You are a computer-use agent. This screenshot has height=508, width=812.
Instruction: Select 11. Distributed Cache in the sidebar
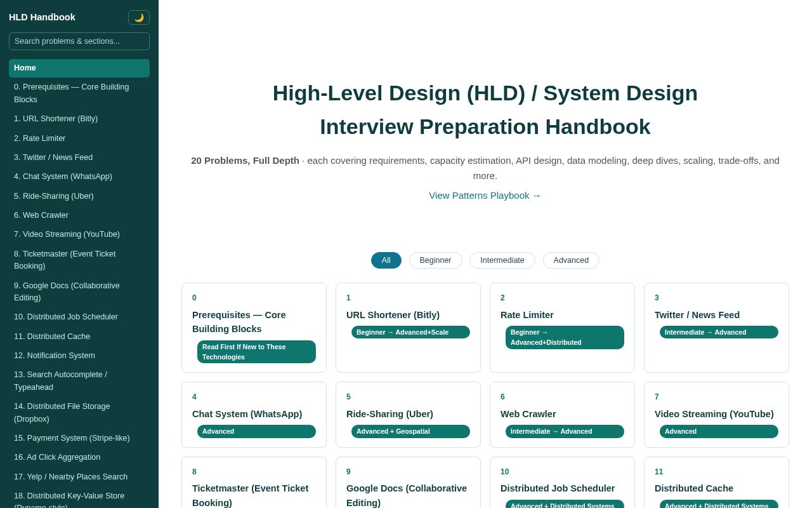pos(79,337)
